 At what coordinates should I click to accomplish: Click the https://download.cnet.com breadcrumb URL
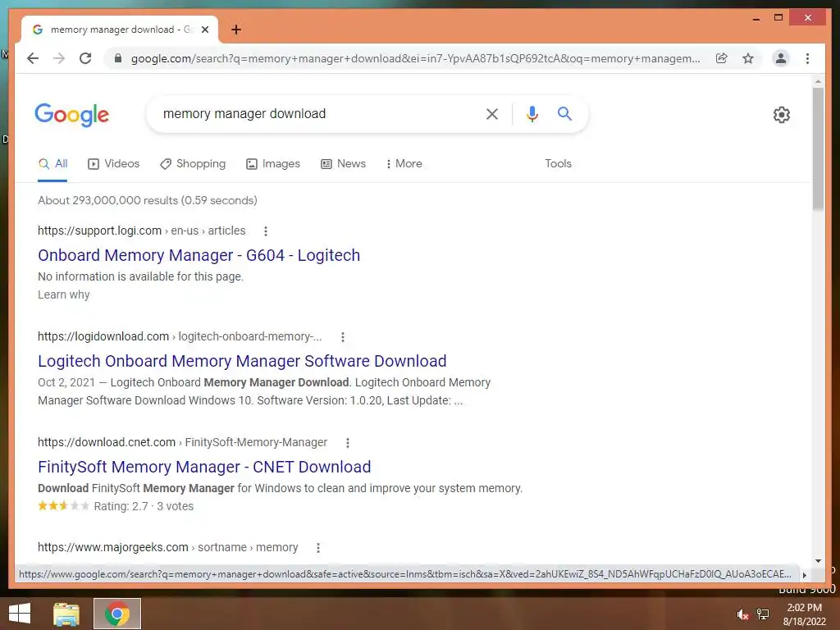click(x=107, y=442)
